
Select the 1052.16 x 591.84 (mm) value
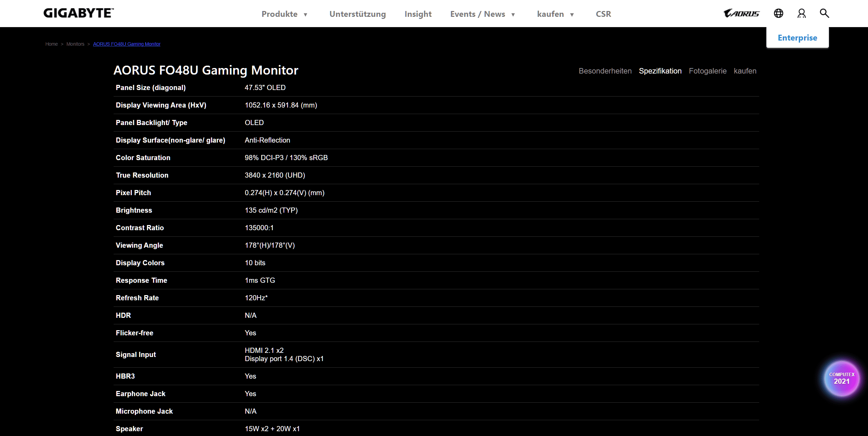[281, 105]
